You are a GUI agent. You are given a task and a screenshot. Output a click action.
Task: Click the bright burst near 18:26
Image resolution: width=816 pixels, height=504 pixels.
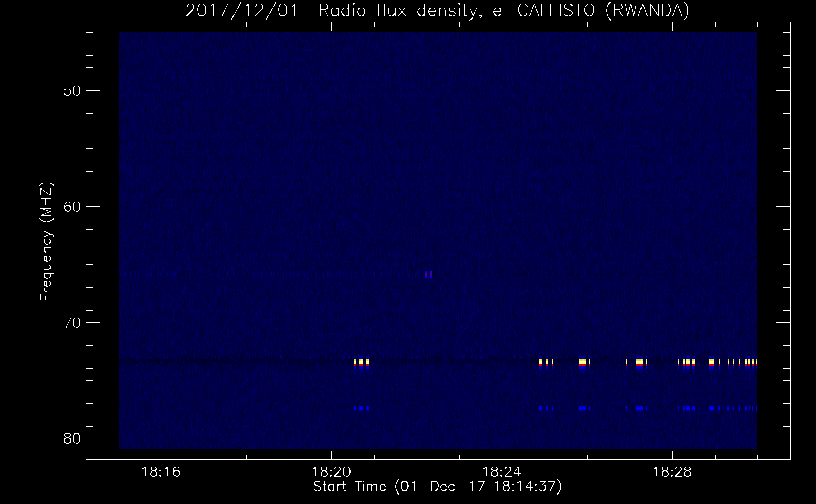(584, 363)
